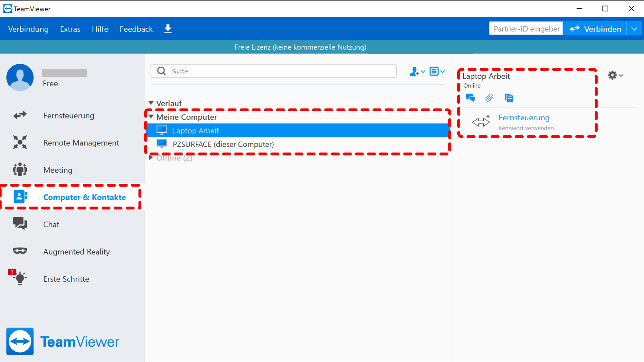
Task: Open notes for Laptop Arbeit
Action: click(508, 97)
